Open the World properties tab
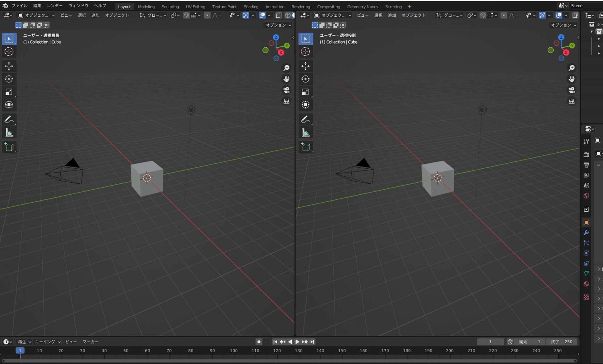 click(586, 196)
